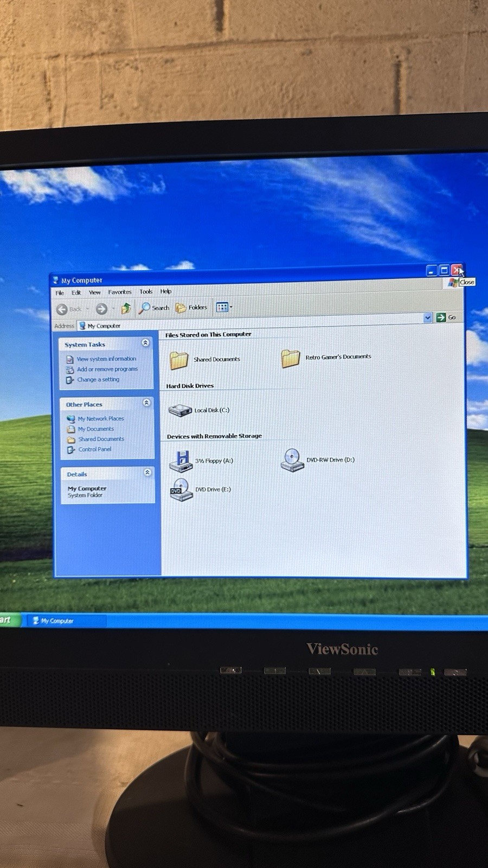Open the Views toolbar icon
Image resolution: width=488 pixels, height=868 pixels.
tap(222, 307)
